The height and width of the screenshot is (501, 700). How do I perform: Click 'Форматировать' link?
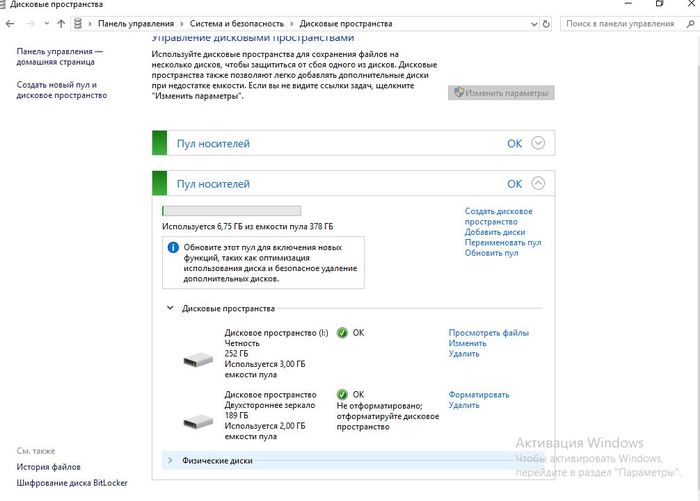click(479, 395)
